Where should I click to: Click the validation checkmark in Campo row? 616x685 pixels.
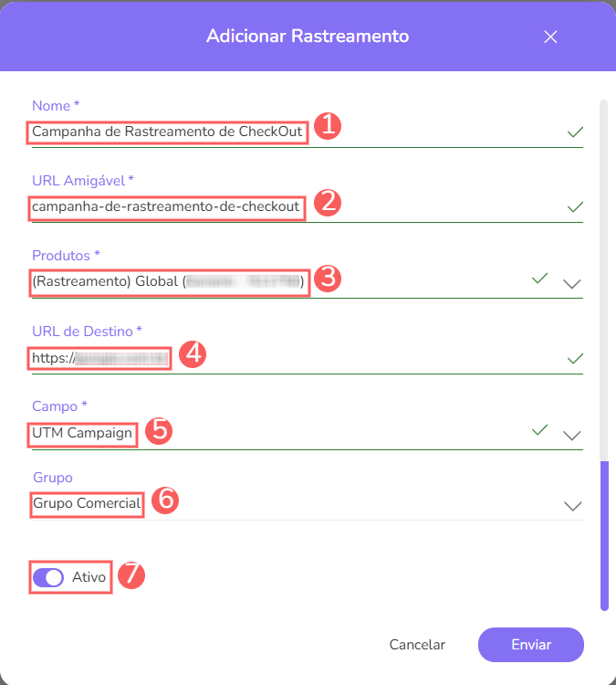coord(540,429)
